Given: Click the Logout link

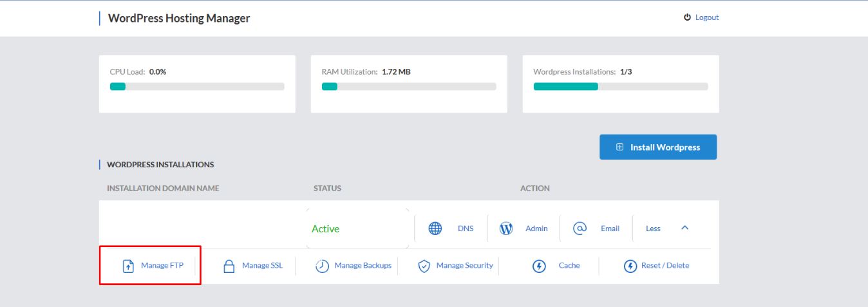Looking at the screenshot, I should (x=706, y=17).
